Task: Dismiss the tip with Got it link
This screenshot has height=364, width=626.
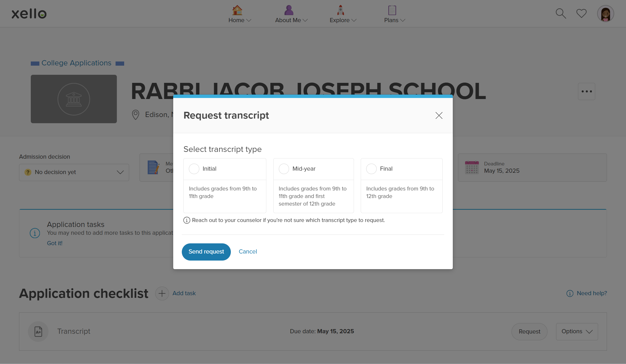Action: (55, 243)
